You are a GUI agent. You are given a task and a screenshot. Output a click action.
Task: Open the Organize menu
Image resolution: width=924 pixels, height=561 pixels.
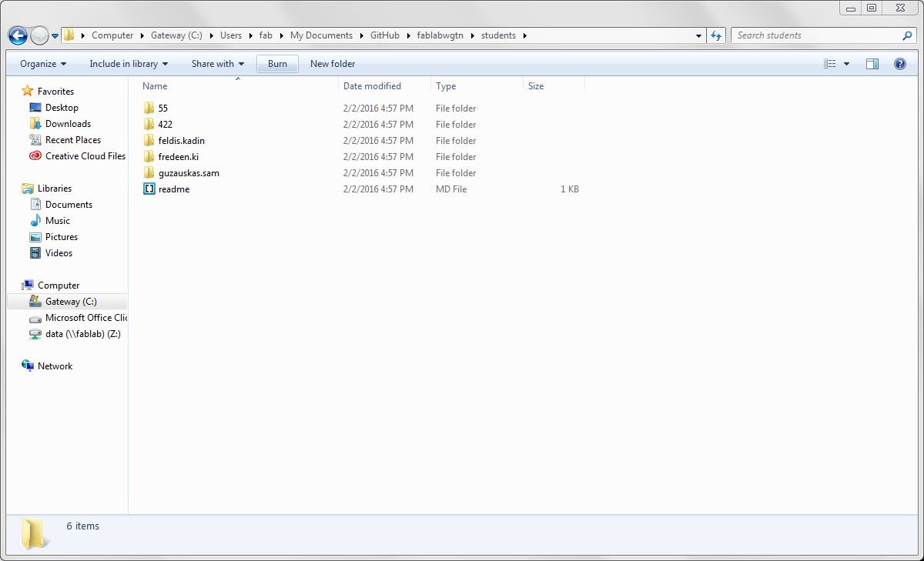(43, 64)
